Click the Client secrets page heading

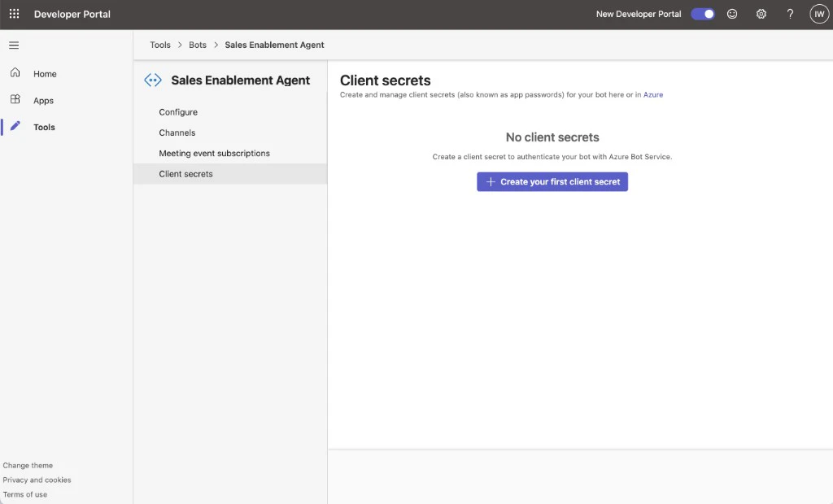385,80
